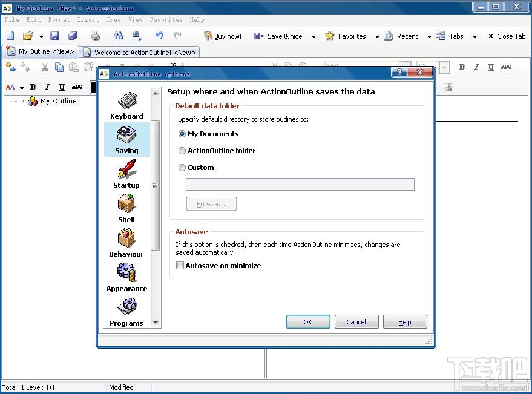The image size is (532, 394).
Task: Click the Find binoculars icon
Action: click(x=117, y=36)
